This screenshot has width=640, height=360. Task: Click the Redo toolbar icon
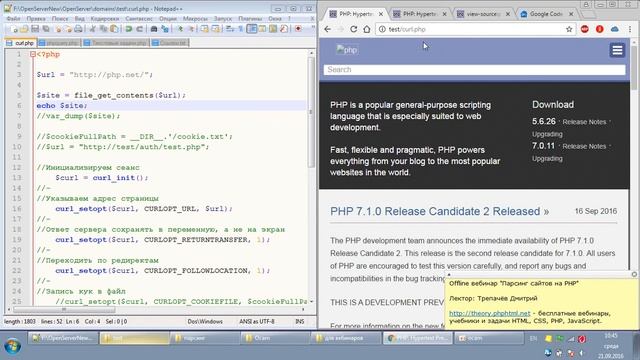coord(140,29)
